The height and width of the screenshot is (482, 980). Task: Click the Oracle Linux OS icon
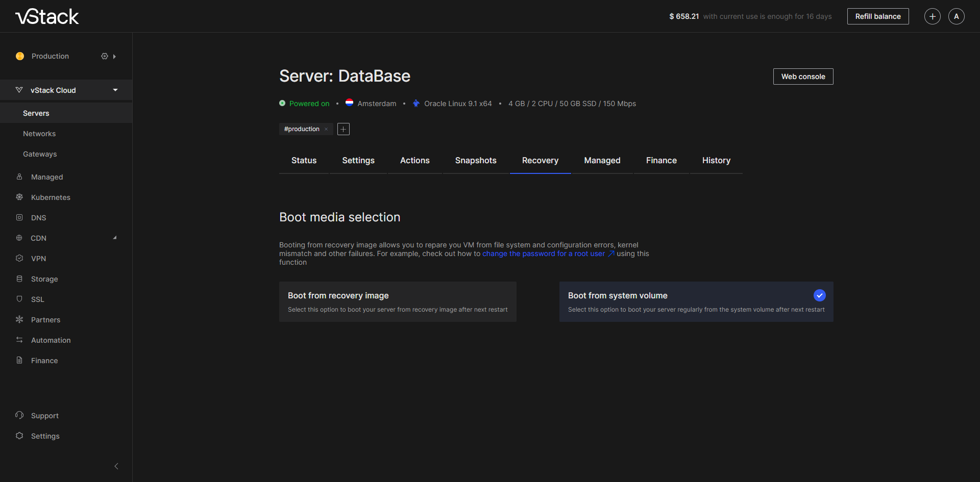tap(416, 103)
